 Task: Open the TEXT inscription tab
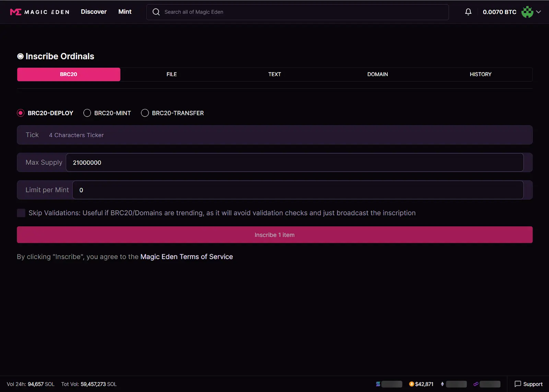click(x=274, y=74)
